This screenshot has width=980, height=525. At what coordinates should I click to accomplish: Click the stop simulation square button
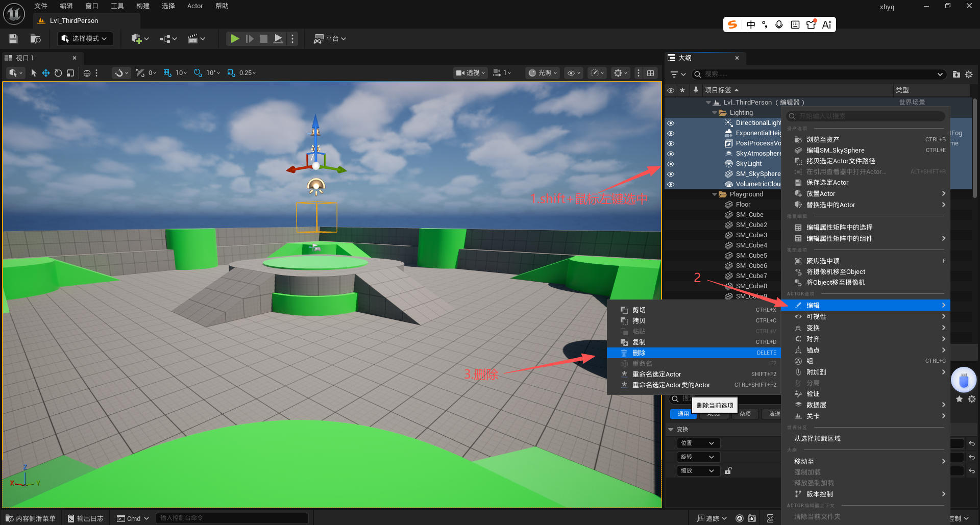coord(264,39)
